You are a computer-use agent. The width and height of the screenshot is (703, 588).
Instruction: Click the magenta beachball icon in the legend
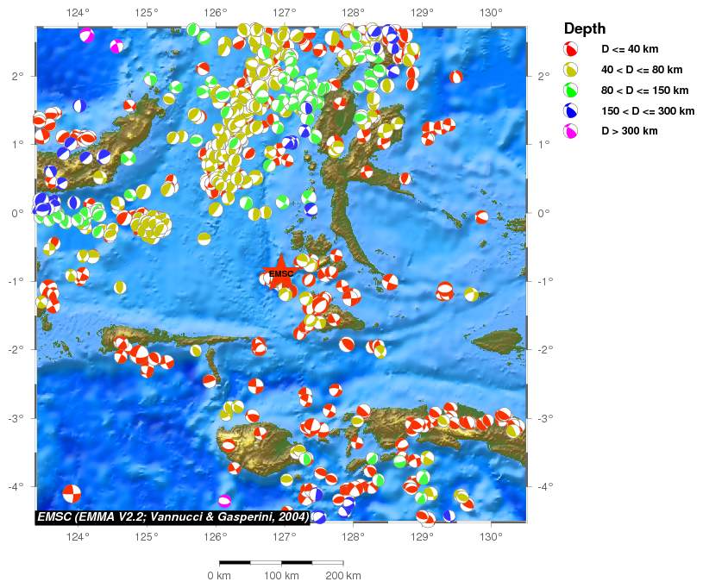(569, 131)
